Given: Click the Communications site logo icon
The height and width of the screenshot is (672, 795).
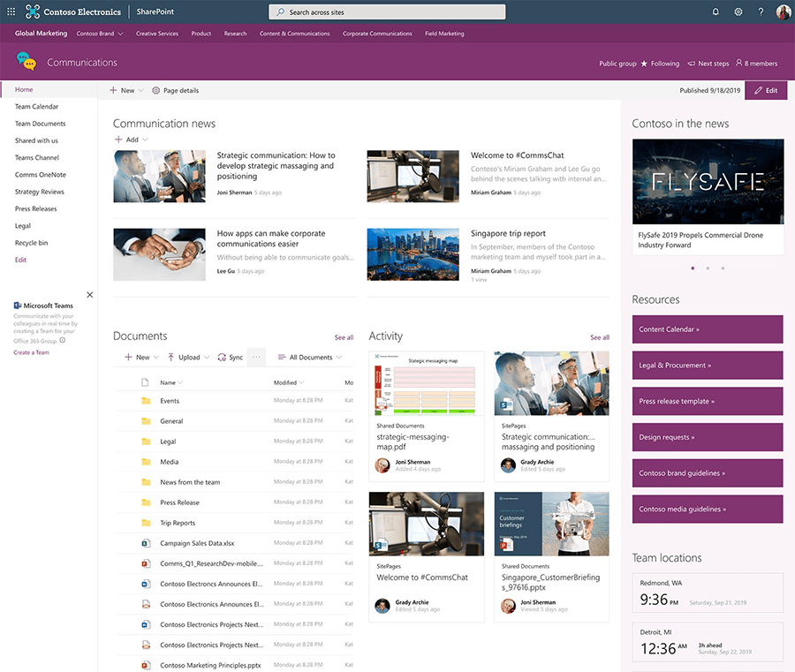Looking at the screenshot, I should point(26,61).
